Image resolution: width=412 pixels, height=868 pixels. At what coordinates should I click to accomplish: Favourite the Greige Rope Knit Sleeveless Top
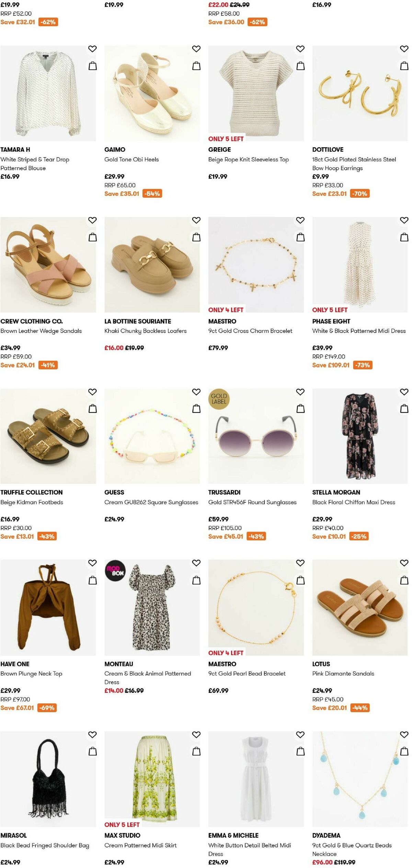300,49
